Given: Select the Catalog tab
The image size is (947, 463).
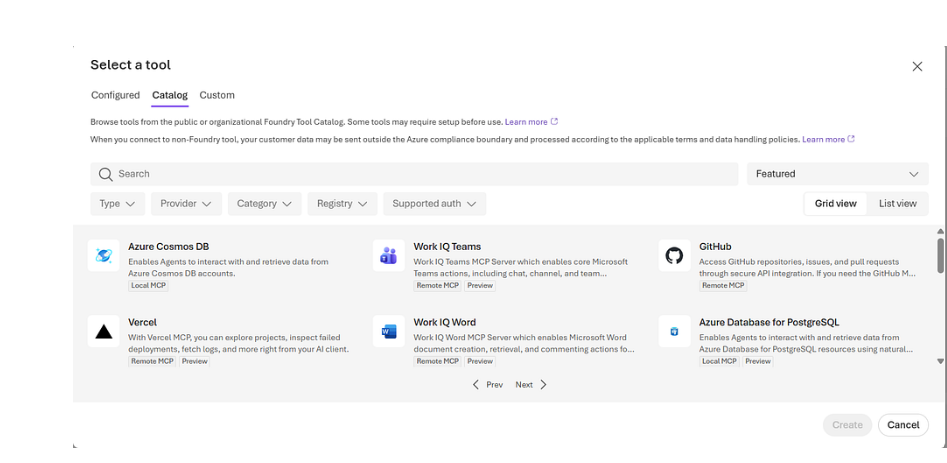Looking at the screenshot, I should click(x=170, y=95).
